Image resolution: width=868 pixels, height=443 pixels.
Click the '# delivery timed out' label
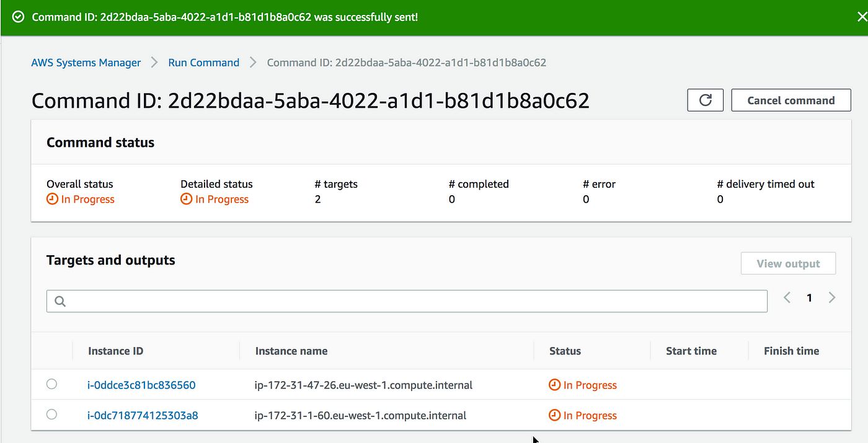[x=766, y=184]
